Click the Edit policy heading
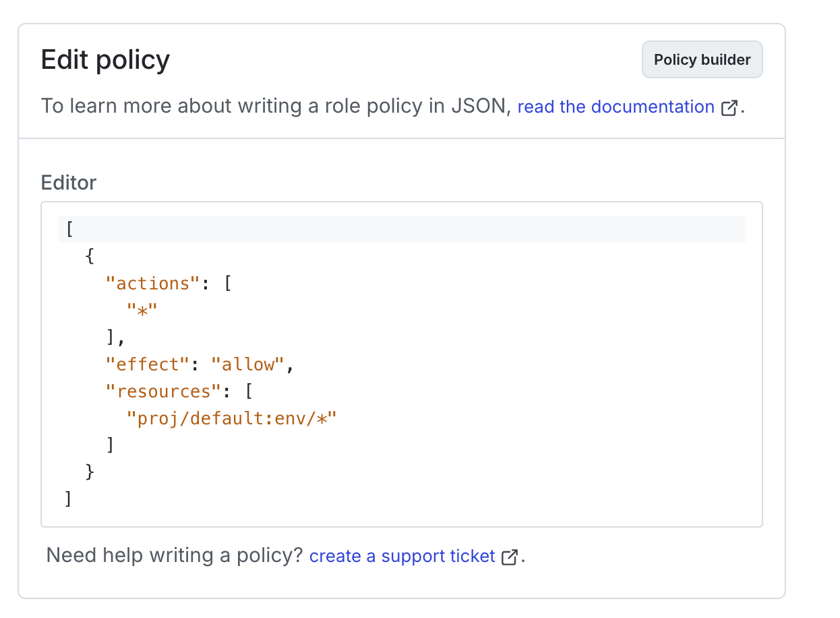840x618 pixels. [105, 59]
